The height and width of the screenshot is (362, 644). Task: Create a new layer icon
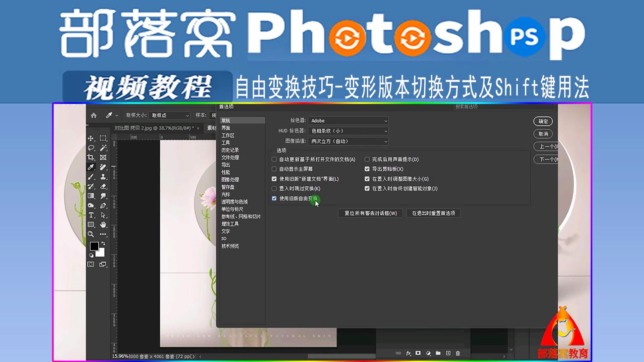click(x=448, y=353)
